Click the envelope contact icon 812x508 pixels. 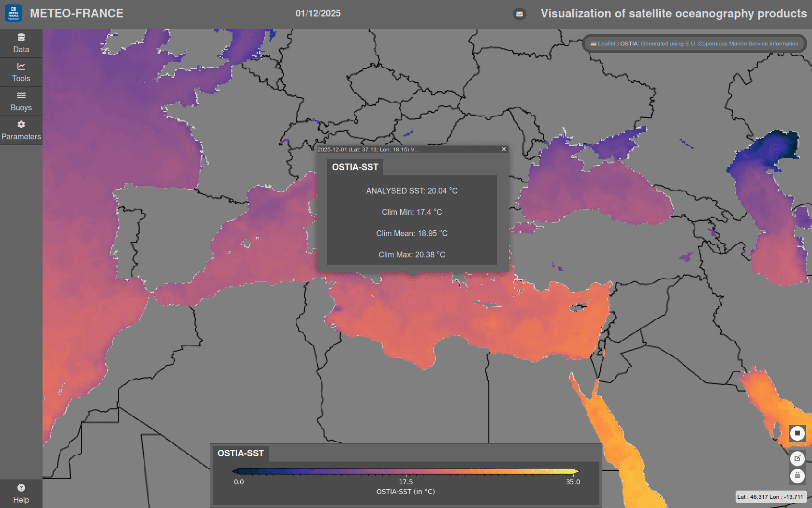point(519,14)
